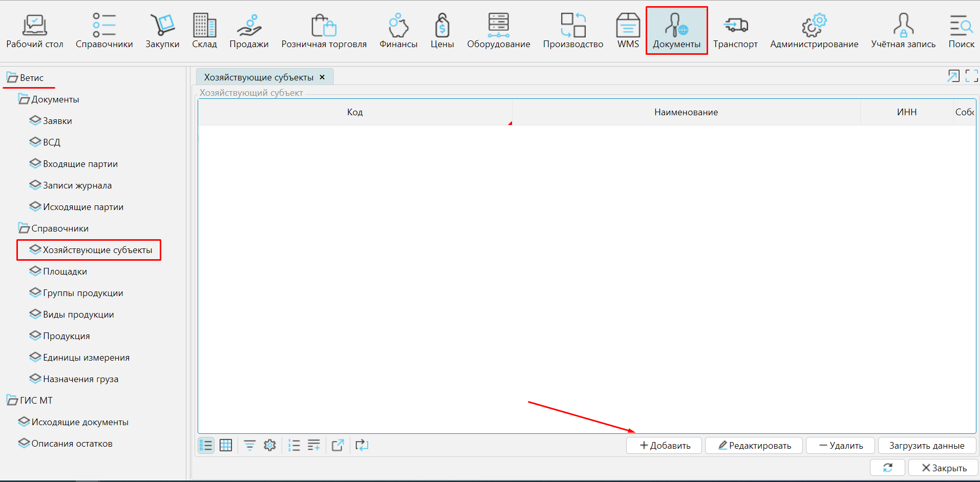
Task: Click the Добавить button
Action: [x=664, y=446]
